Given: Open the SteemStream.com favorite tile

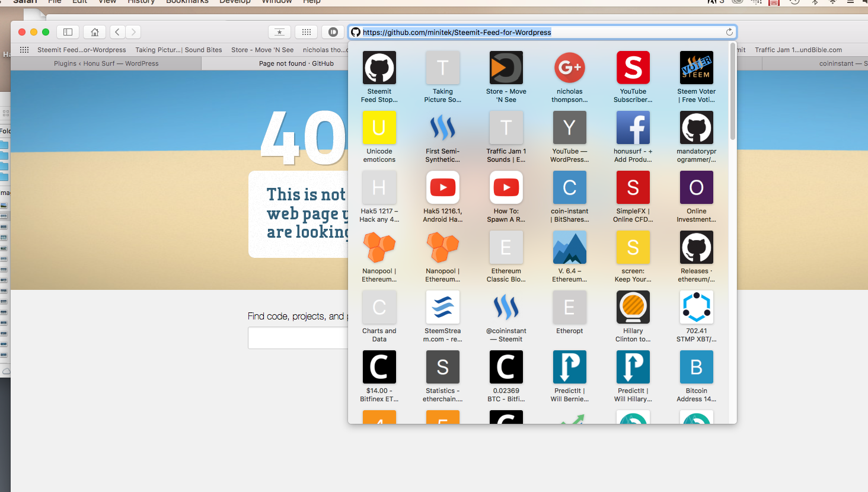Looking at the screenshot, I should [443, 307].
